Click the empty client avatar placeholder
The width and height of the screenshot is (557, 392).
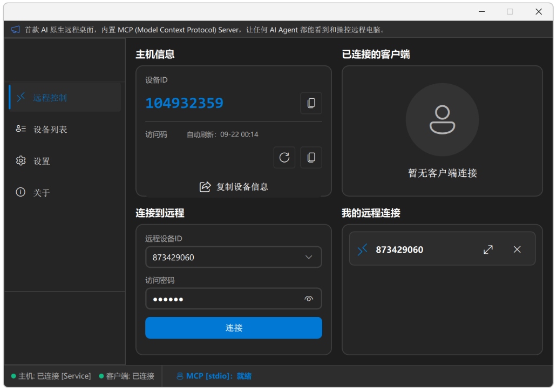442,120
